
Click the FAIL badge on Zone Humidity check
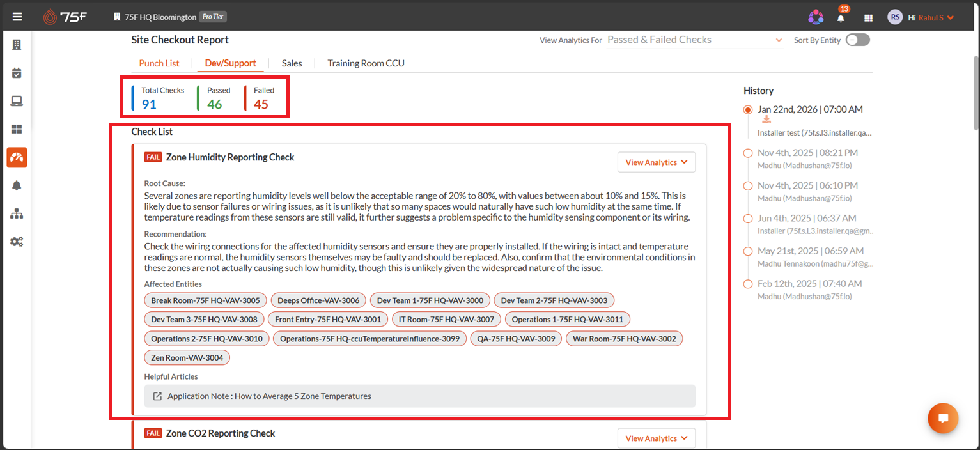(x=153, y=157)
